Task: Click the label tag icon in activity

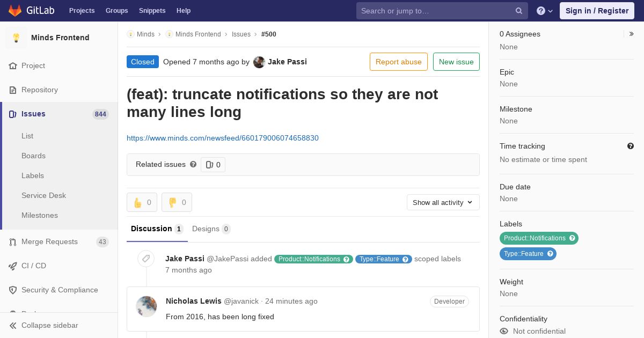Action: [146, 259]
